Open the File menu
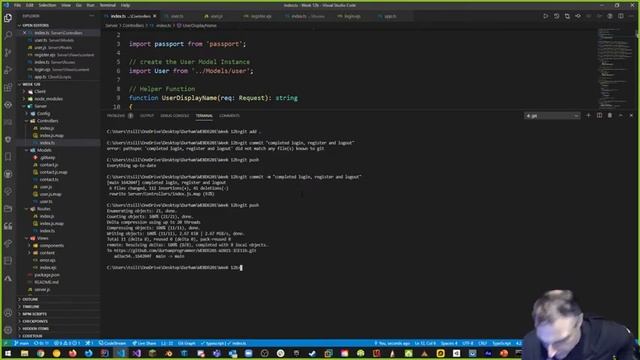The width and height of the screenshot is (640, 360). [18, 5]
